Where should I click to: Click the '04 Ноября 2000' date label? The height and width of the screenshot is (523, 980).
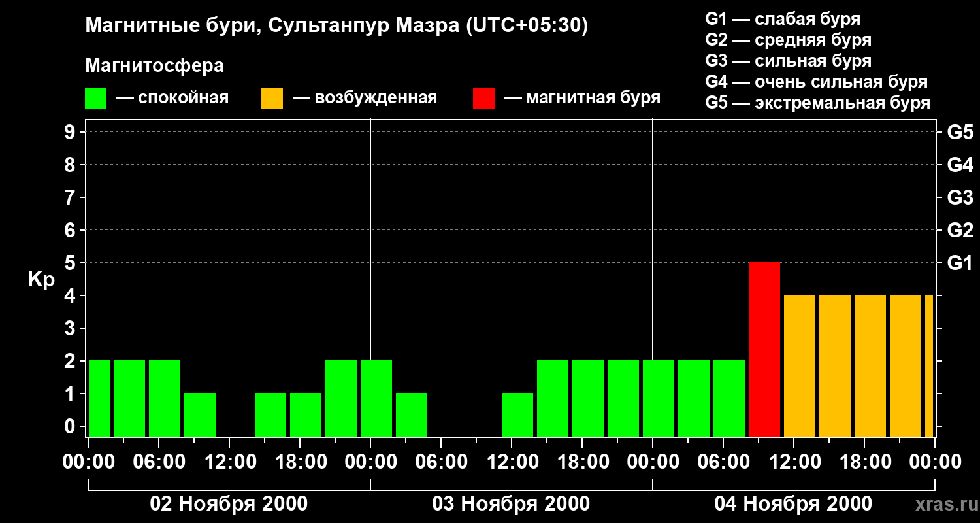click(793, 504)
